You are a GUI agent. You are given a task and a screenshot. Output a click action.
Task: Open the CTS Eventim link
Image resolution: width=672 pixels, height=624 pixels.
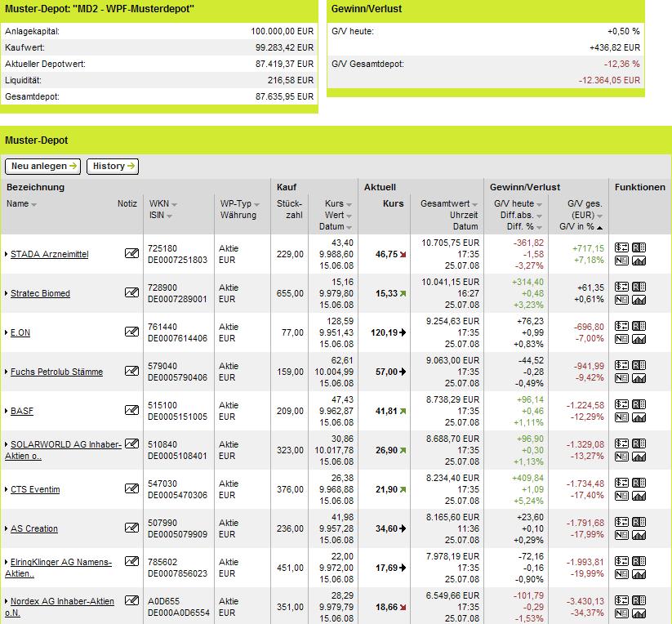(35, 489)
